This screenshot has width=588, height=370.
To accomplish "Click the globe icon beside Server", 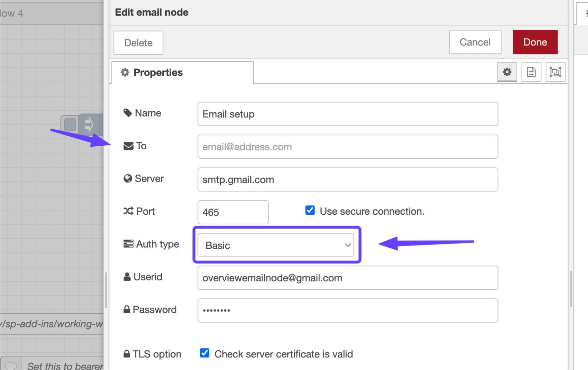I will (128, 179).
